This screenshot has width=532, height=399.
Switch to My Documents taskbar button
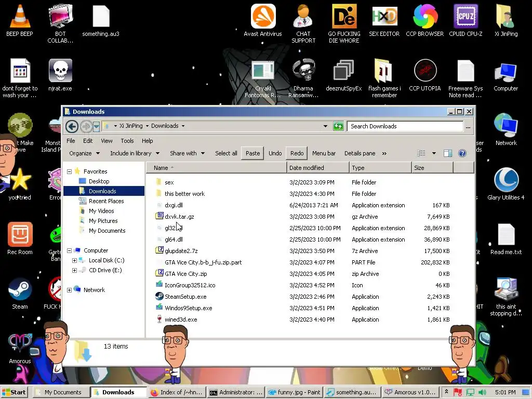coord(61,393)
